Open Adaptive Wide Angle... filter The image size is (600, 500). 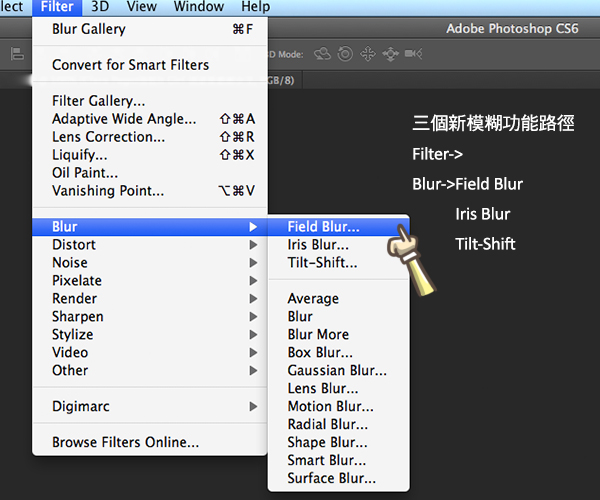coord(150,119)
